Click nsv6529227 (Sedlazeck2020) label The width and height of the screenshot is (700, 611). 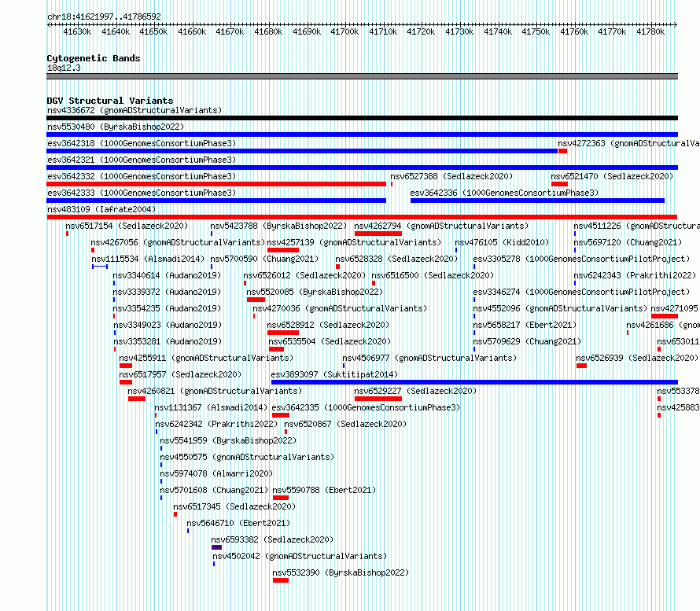tap(415, 391)
